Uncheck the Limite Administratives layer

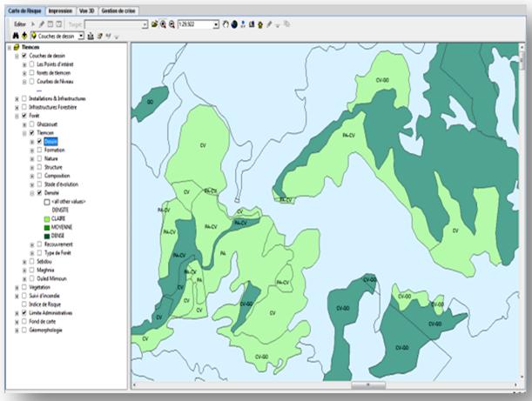pos(24,311)
